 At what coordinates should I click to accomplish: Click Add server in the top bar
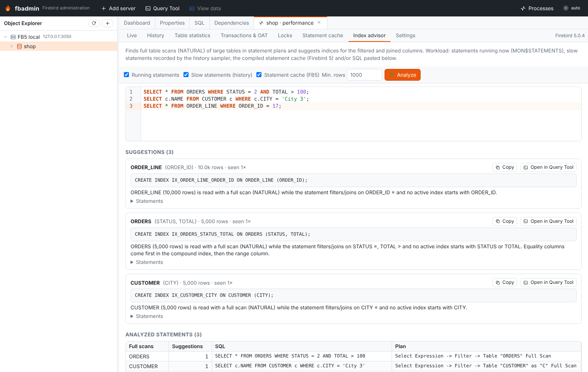click(118, 8)
